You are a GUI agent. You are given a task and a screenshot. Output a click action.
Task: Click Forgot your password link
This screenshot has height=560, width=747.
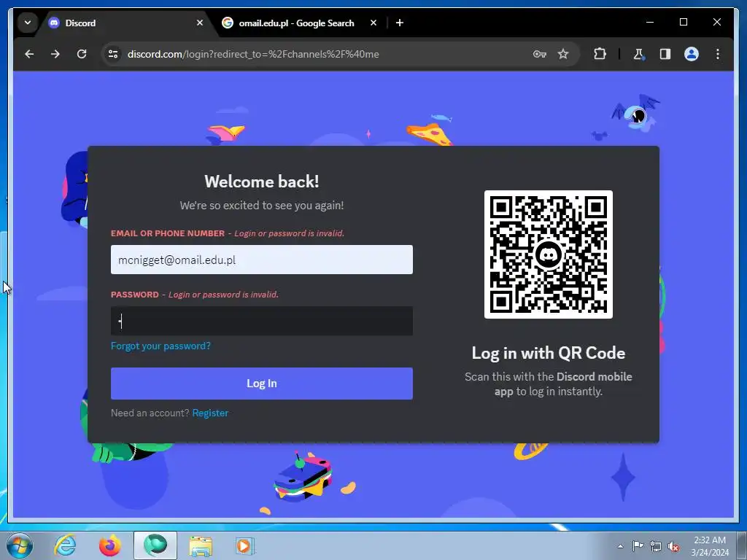(160, 346)
